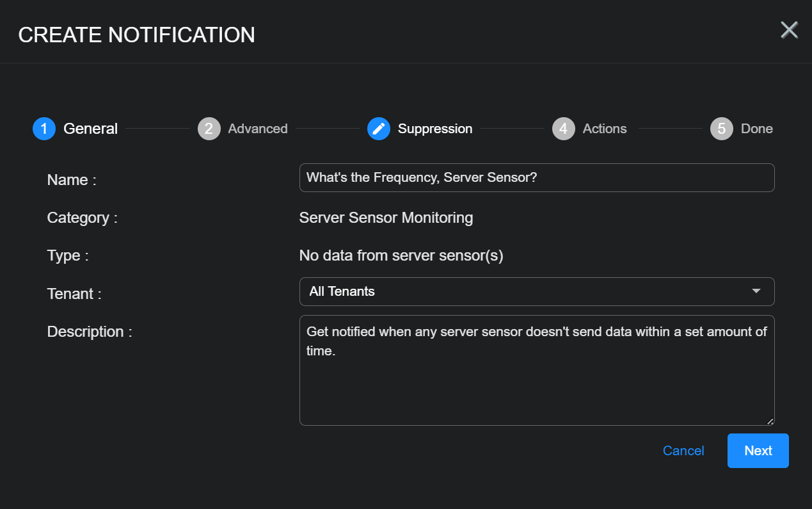Select the Done step label
This screenshot has height=509, width=812.
tap(757, 129)
